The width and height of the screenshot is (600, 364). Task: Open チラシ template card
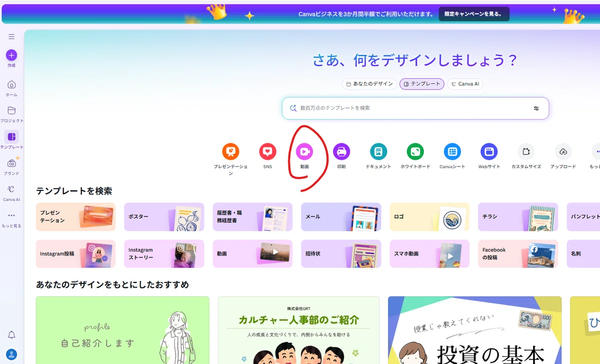(518, 217)
